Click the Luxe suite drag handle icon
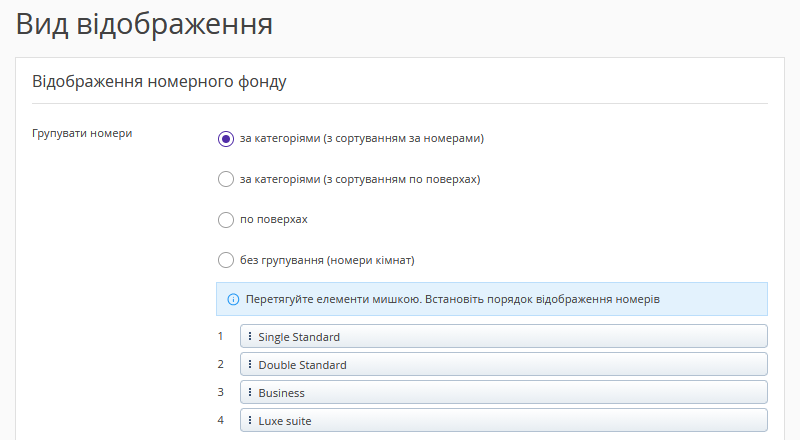Image resolution: width=800 pixels, height=440 pixels. pyautogui.click(x=250, y=420)
